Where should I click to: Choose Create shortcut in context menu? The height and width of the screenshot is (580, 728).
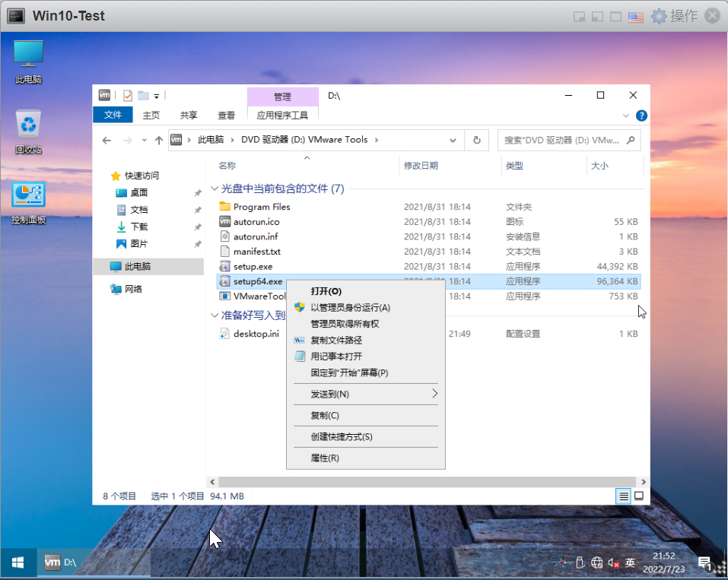pyautogui.click(x=366, y=436)
